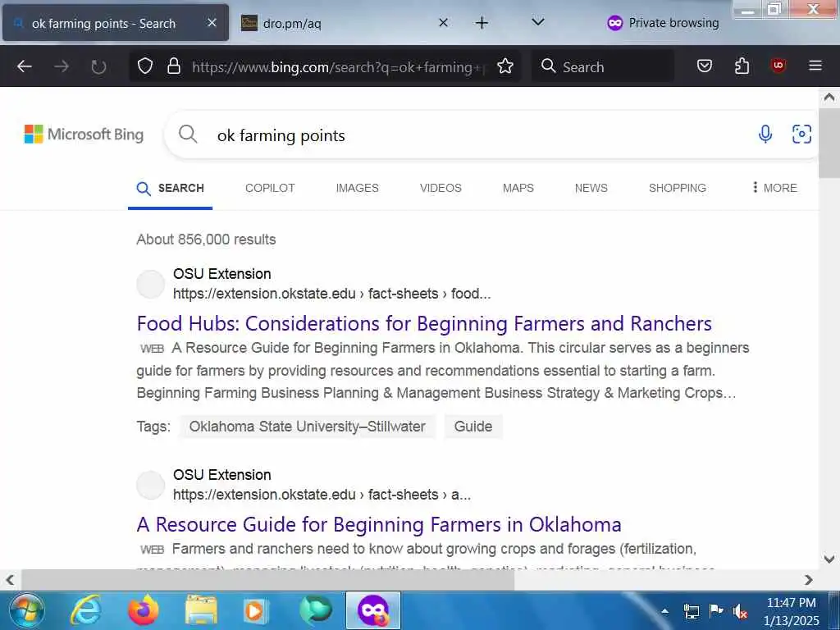840x630 pixels.
Task: Open 'A Resource Guide for Beginning Farmers in Oklahoma'
Action: [x=379, y=524]
